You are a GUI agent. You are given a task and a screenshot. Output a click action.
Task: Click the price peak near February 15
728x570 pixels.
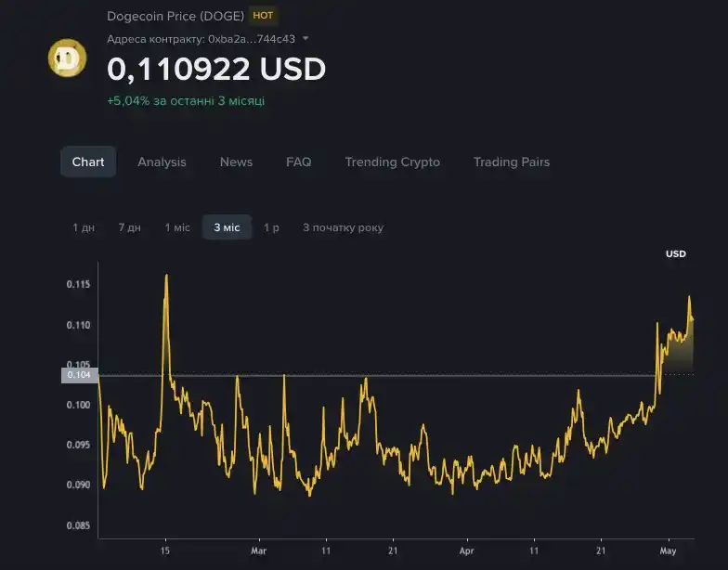pos(166,275)
